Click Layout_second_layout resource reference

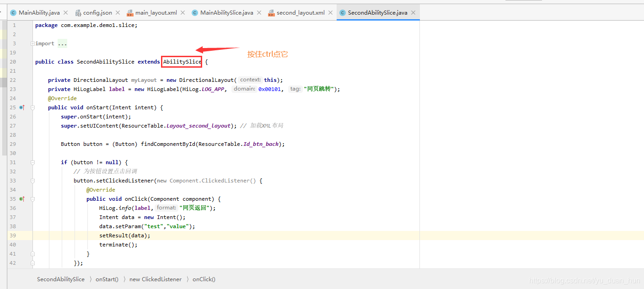(199, 126)
